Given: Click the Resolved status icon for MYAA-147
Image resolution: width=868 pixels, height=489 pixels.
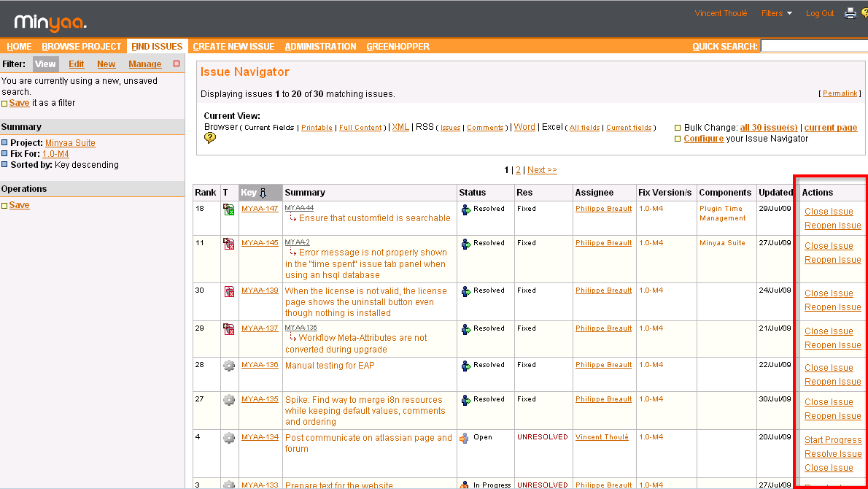Looking at the screenshot, I should (x=465, y=209).
